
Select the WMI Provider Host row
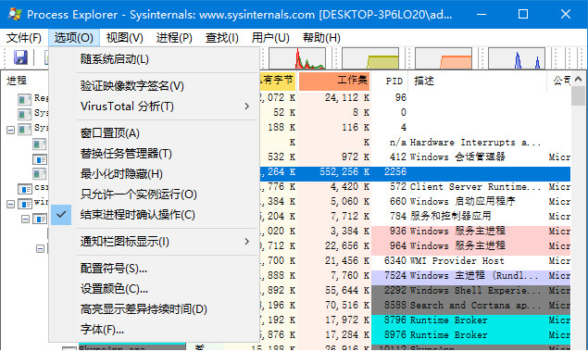coord(415,261)
